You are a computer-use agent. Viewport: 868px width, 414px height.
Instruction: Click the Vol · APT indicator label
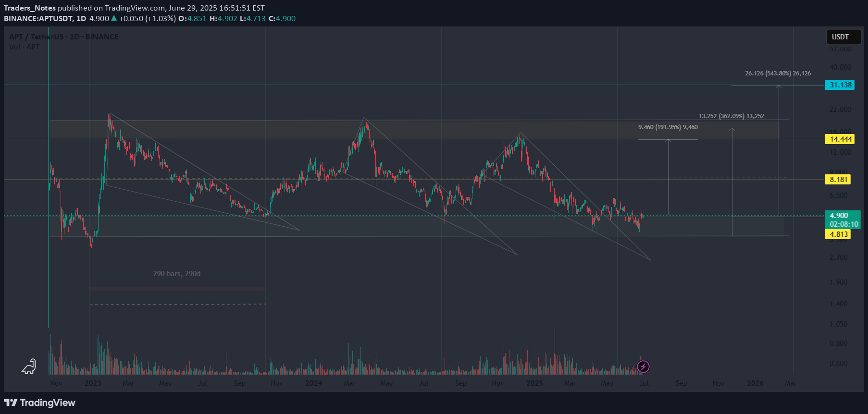point(25,47)
